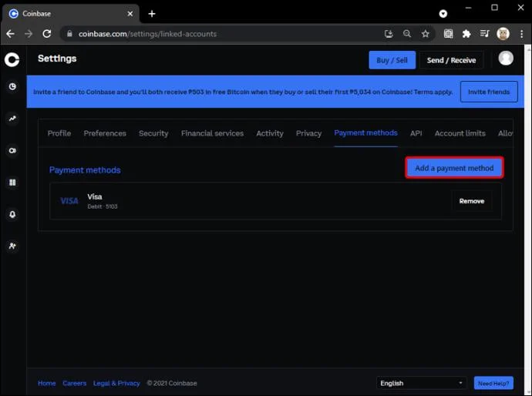Open the grid-shaped sidebar icon
Image resolution: width=532 pixels, height=396 pixels.
[12, 183]
